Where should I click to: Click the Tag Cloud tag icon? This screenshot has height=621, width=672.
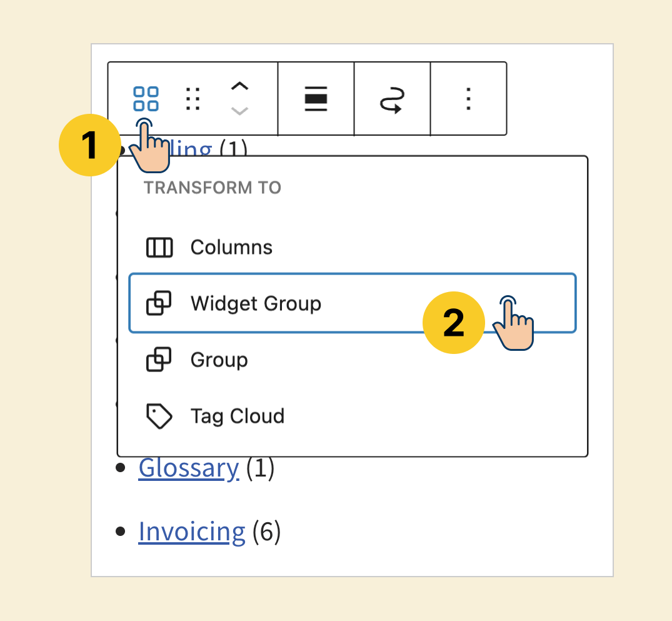pyautogui.click(x=159, y=417)
